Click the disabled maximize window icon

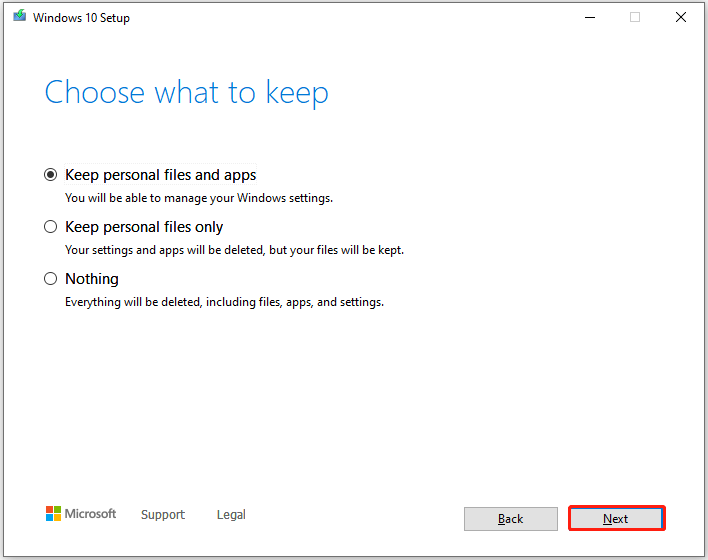[635, 18]
